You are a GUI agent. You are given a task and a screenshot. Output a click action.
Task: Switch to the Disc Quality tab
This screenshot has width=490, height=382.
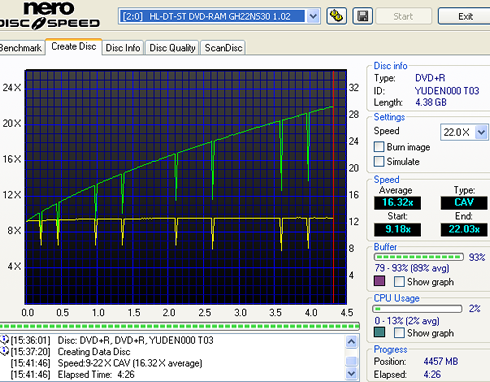(172, 48)
